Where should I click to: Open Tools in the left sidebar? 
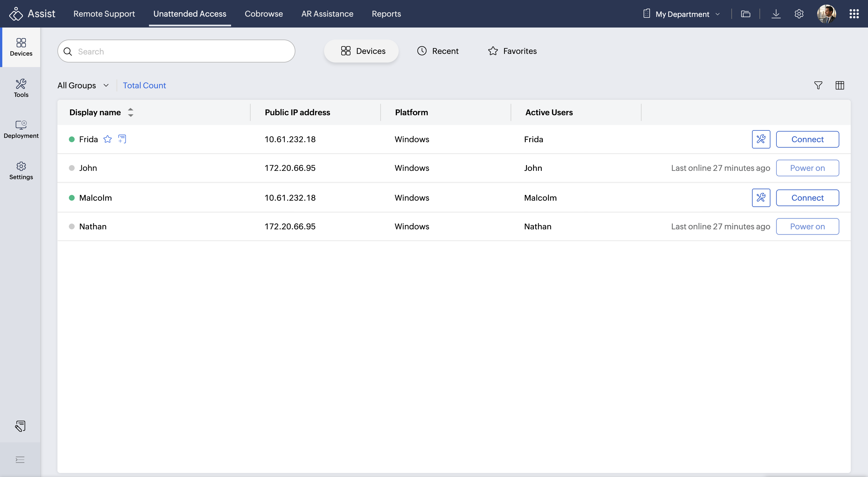pyautogui.click(x=21, y=88)
